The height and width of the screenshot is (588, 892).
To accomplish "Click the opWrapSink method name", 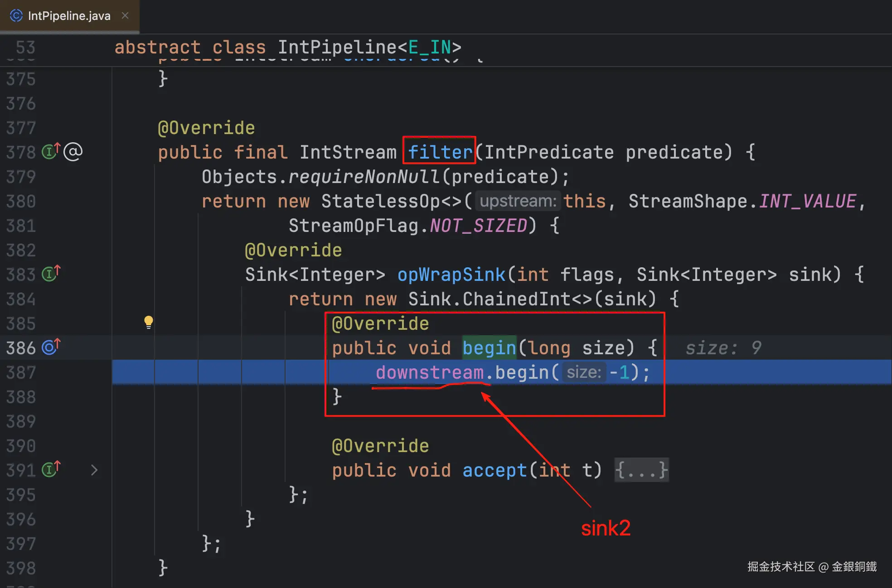I will coord(451,275).
